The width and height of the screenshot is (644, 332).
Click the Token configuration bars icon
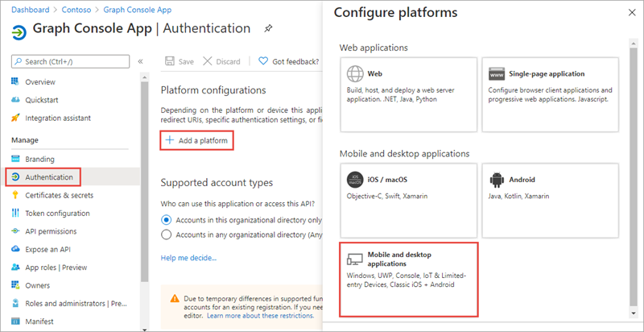tap(15, 213)
